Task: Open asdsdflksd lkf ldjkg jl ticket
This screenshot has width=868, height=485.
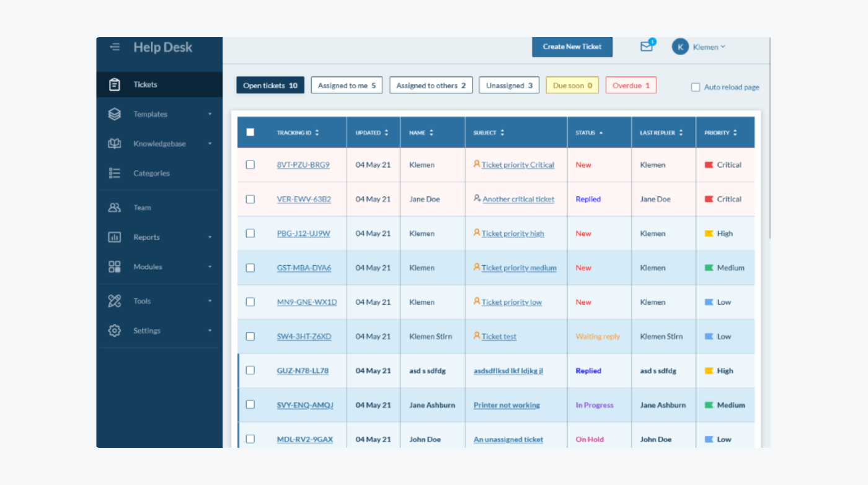Action: click(x=508, y=371)
